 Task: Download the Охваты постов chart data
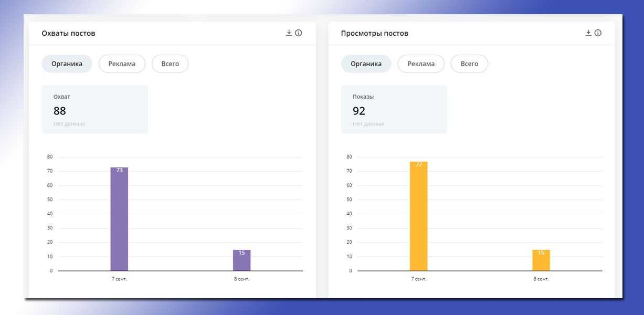click(x=289, y=33)
